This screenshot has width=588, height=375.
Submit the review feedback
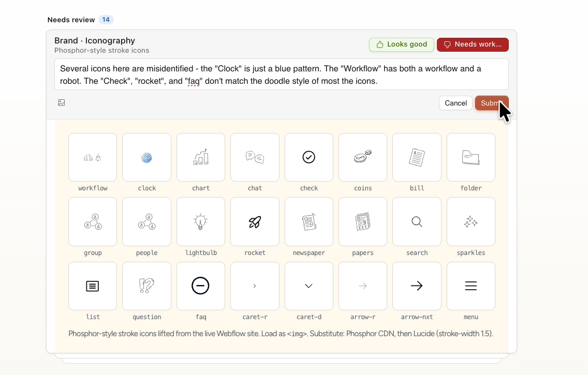coord(491,103)
